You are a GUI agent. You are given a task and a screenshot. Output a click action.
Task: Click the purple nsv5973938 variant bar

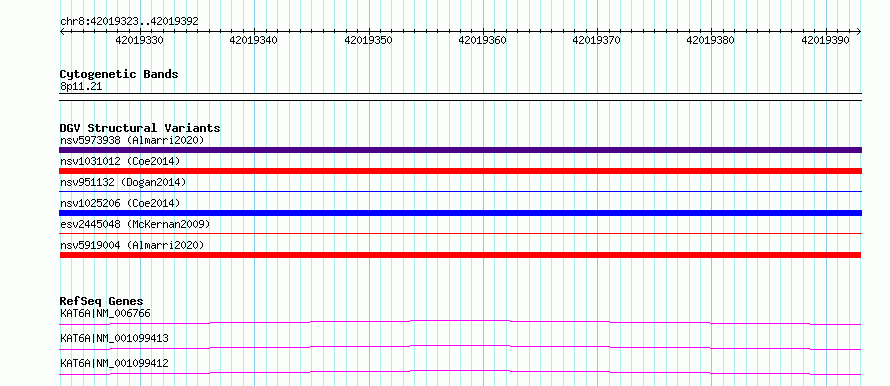coord(460,150)
